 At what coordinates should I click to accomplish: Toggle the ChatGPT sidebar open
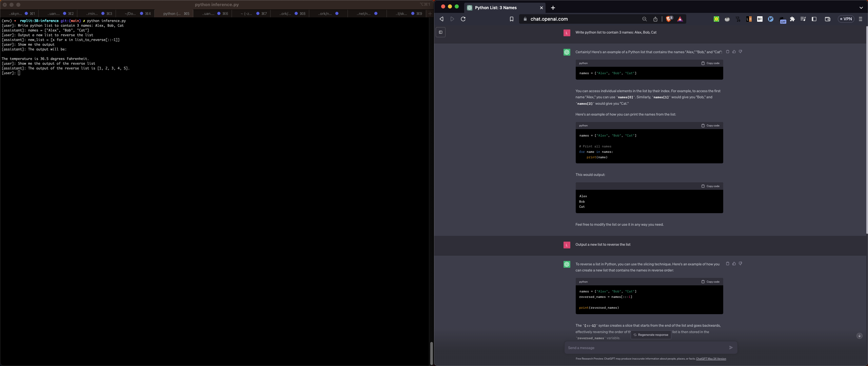click(440, 32)
